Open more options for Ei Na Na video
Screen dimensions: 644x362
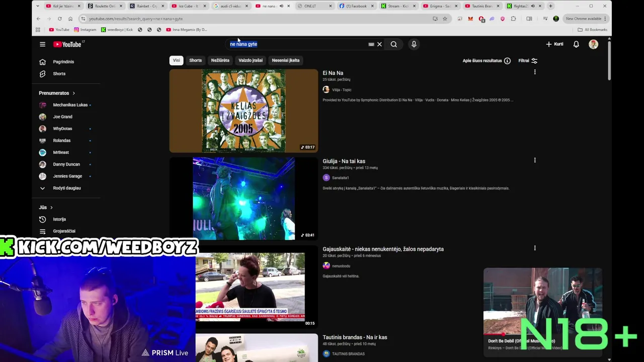pyautogui.click(x=534, y=72)
